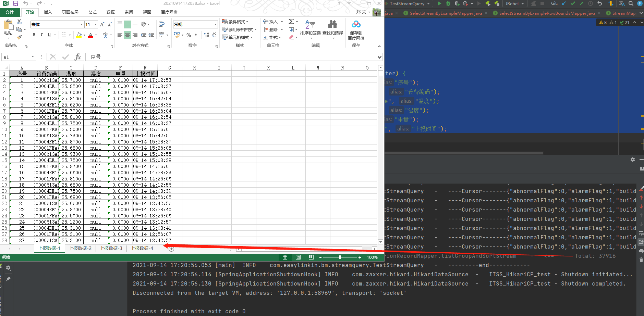Click the Git update project blue arrow
The width and height of the screenshot is (644, 316).
(564, 3)
